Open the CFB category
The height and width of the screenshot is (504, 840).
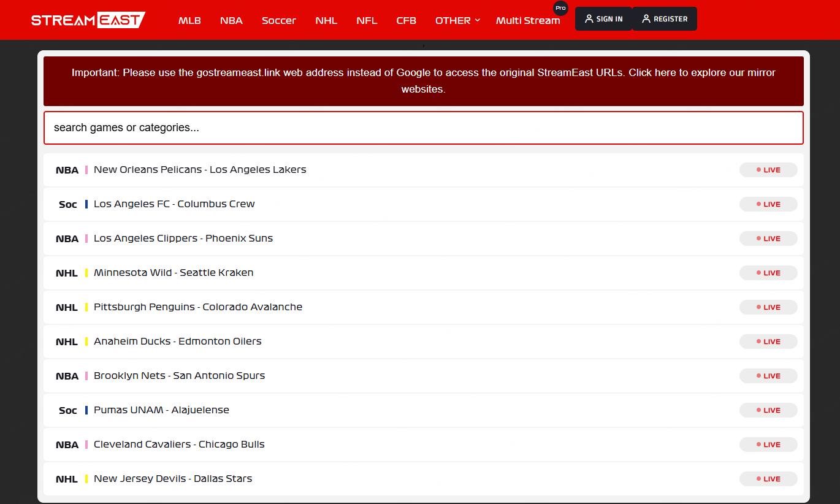[x=406, y=20]
